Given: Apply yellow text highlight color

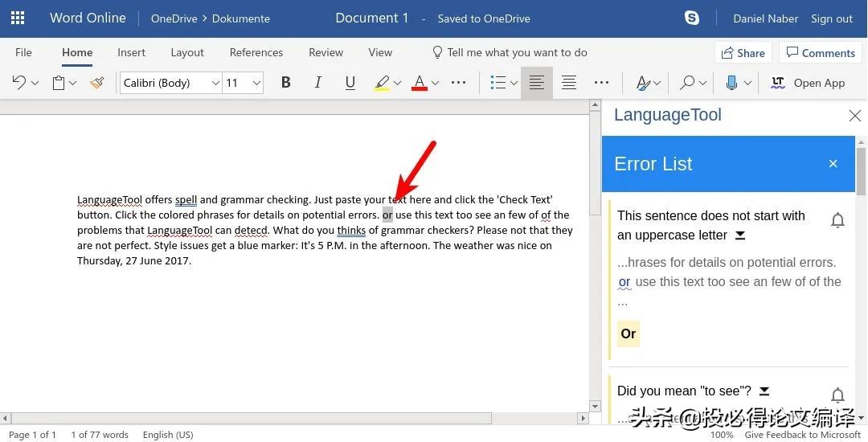Looking at the screenshot, I should pyautogui.click(x=382, y=83).
